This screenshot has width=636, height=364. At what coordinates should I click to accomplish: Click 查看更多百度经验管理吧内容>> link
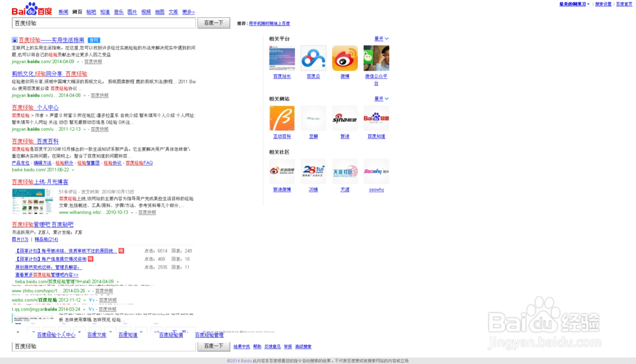[x=46, y=275]
